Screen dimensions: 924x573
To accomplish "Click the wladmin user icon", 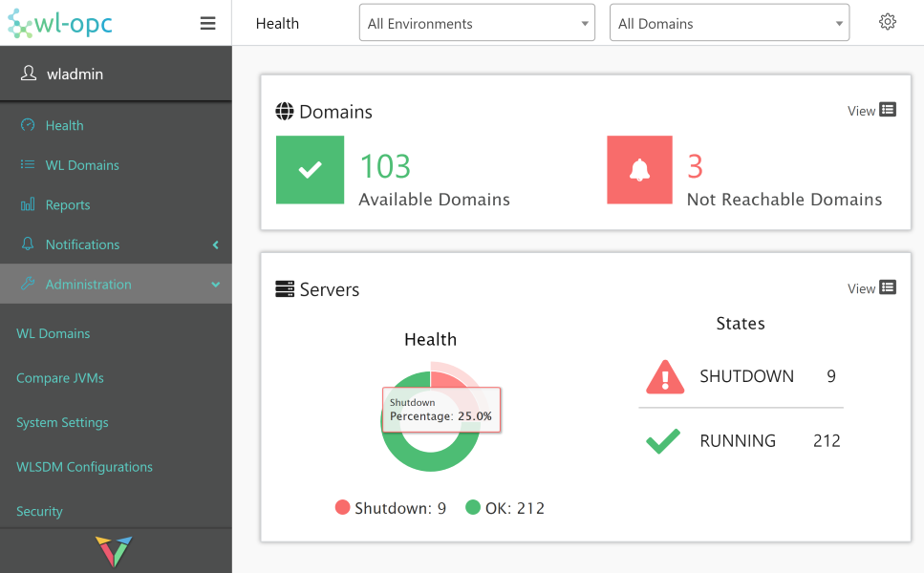I will point(29,73).
